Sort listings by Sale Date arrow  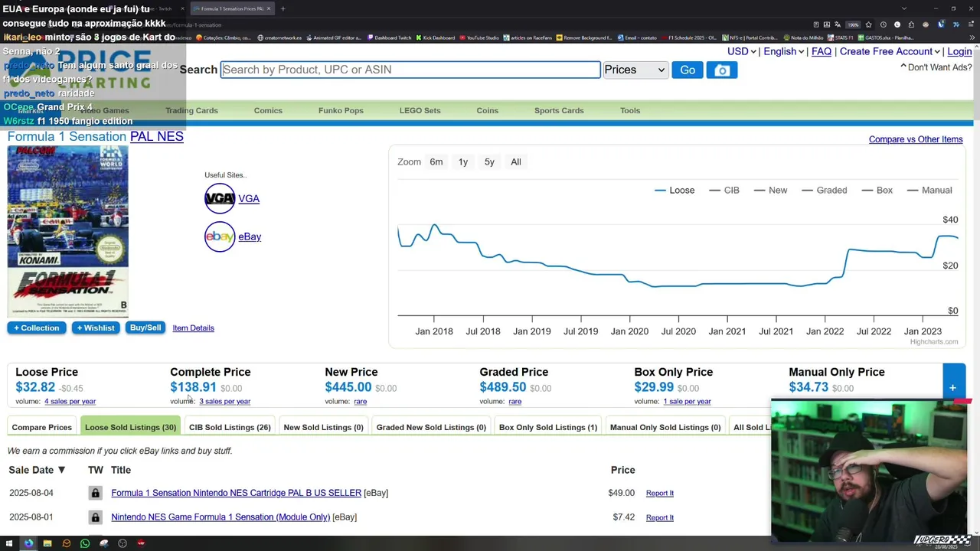[61, 470]
